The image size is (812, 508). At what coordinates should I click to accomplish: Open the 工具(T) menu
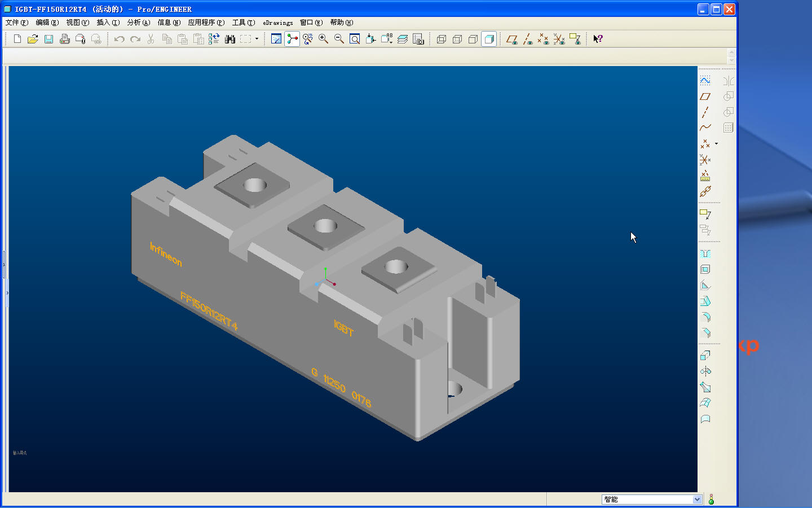[x=244, y=23]
